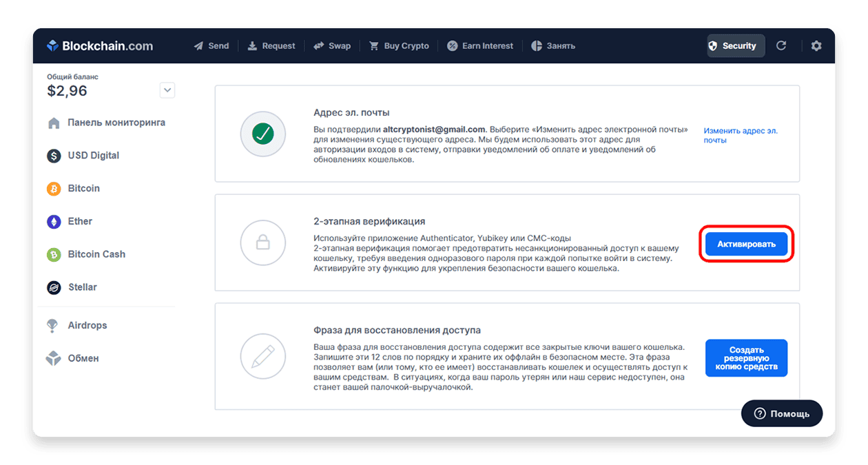This screenshot has height=465, width=868.
Task: Expand the total balance dropdown arrow
Action: tap(167, 90)
